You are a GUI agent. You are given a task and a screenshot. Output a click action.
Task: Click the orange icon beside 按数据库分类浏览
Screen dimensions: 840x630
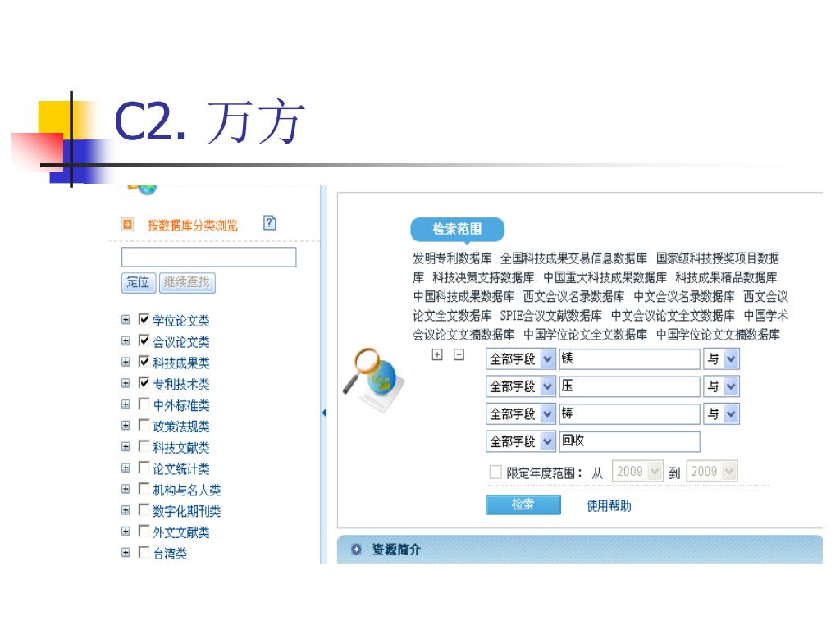click(x=127, y=225)
